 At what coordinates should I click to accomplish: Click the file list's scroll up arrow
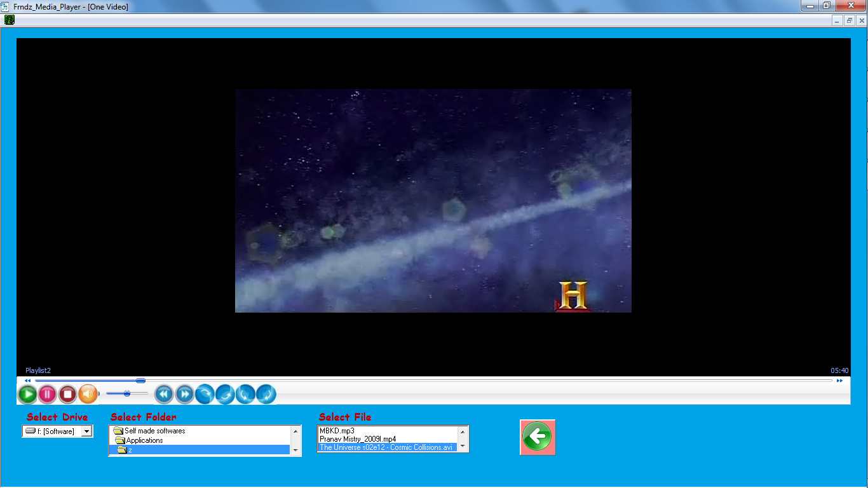(463, 431)
